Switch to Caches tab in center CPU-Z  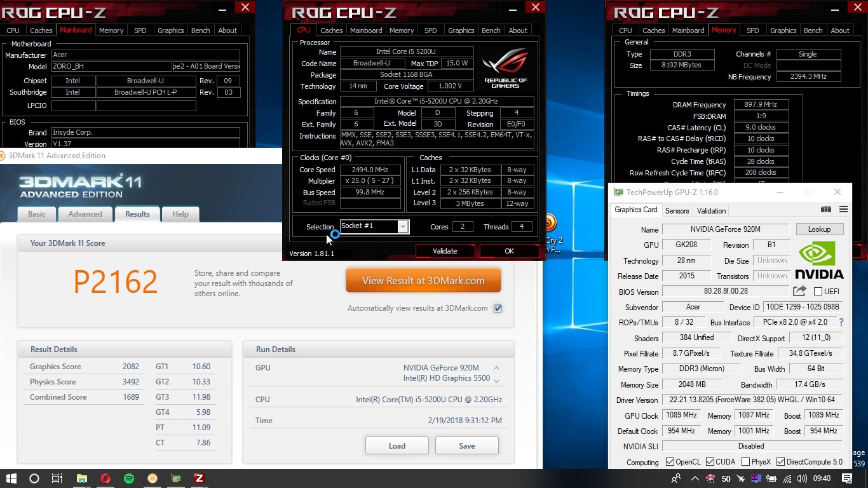pyautogui.click(x=331, y=30)
